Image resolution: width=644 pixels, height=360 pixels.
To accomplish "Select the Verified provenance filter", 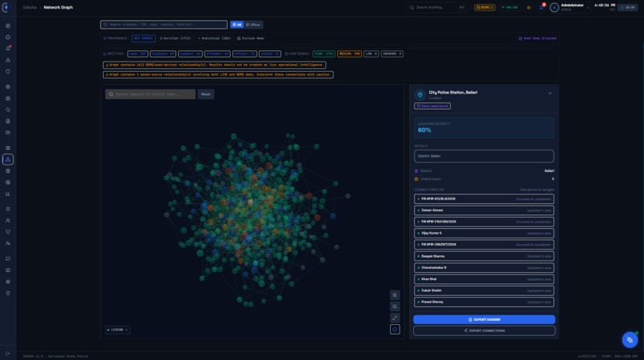I will (x=175, y=38).
